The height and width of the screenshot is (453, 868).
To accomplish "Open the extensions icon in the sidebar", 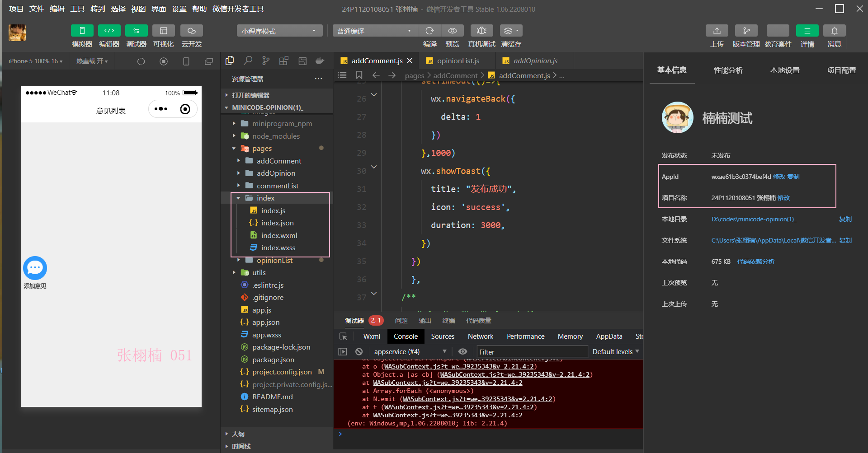I will 284,61.
